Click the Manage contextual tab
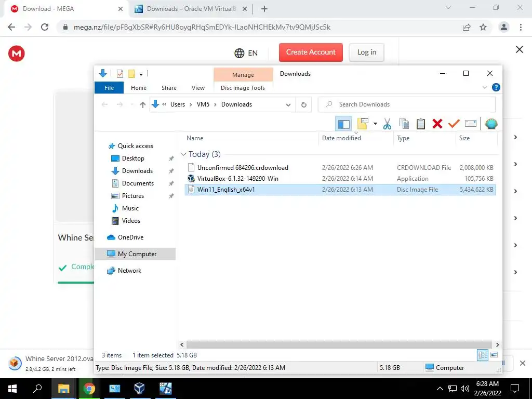The image size is (532, 399). (243, 75)
